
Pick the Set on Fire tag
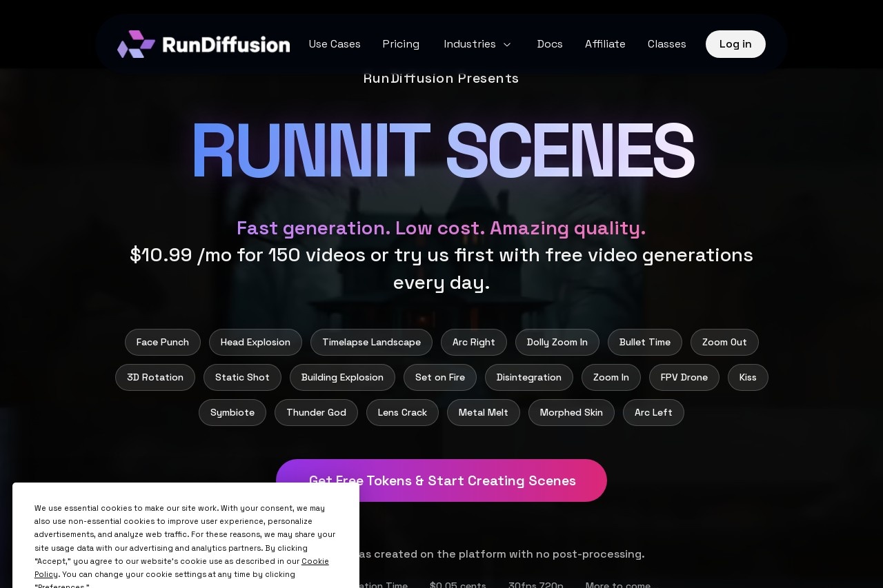pos(440,377)
